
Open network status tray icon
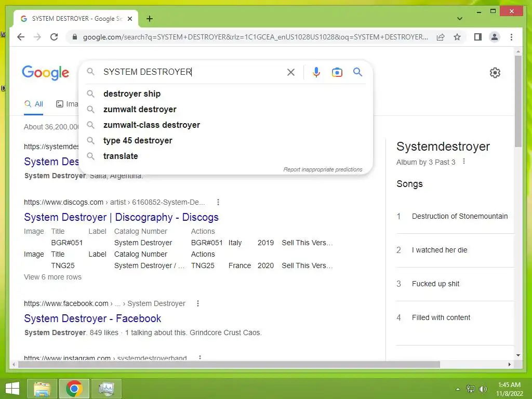[471, 389]
